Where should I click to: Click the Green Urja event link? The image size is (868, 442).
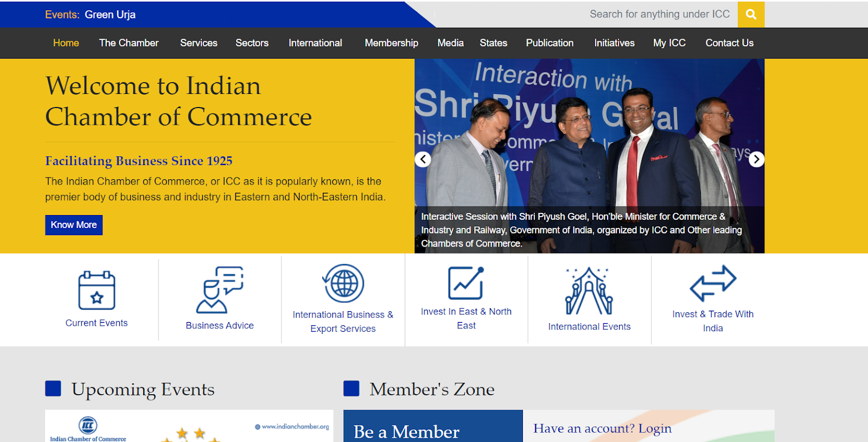click(x=110, y=15)
